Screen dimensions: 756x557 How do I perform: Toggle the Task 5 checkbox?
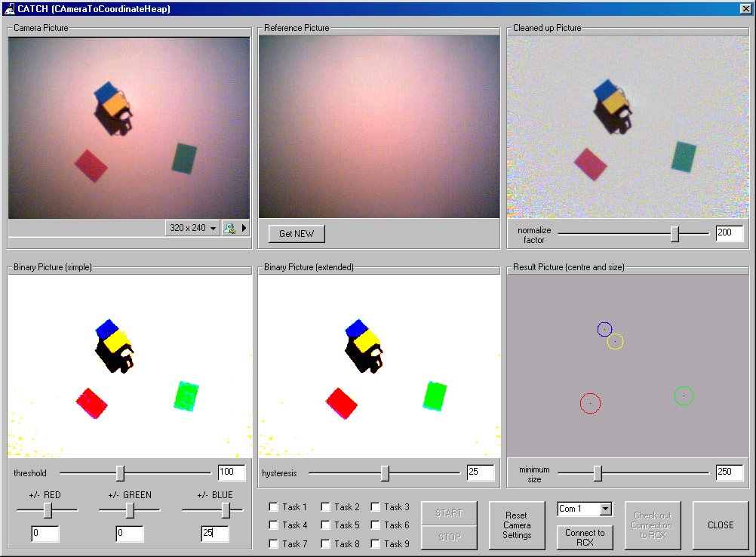point(326,525)
